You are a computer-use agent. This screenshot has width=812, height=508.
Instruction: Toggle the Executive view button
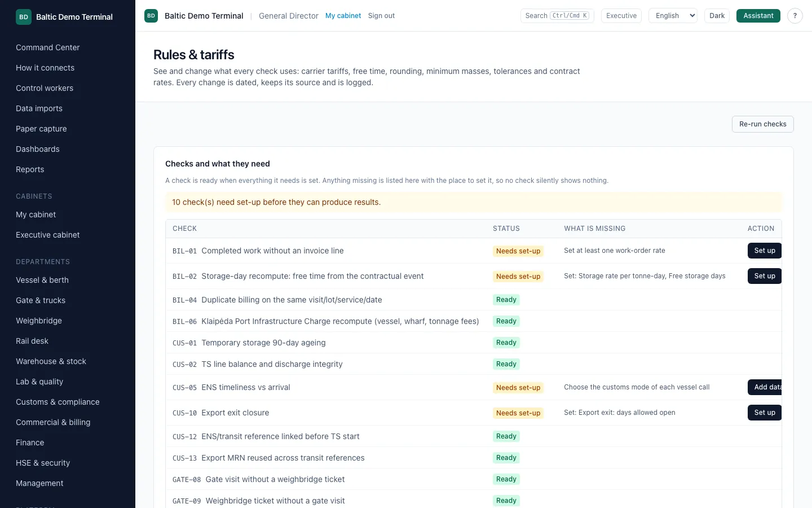click(x=621, y=16)
